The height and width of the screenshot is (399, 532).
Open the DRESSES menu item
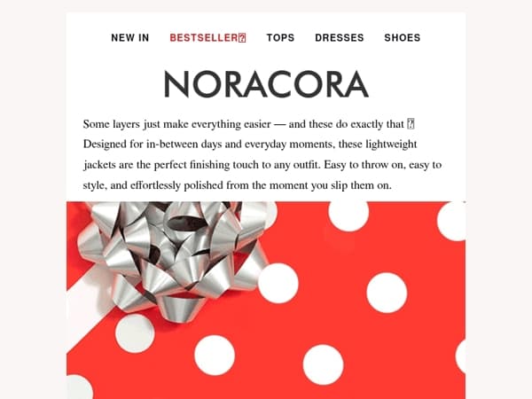coord(340,37)
